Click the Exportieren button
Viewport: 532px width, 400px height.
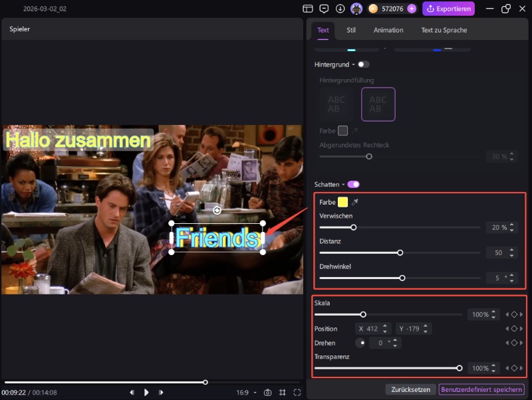tap(448, 9)
